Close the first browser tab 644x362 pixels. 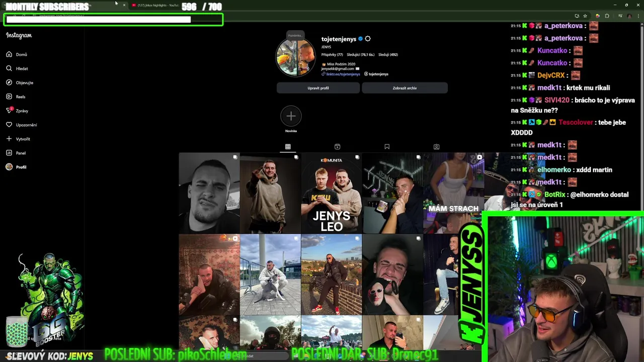(x=124, y=5)
